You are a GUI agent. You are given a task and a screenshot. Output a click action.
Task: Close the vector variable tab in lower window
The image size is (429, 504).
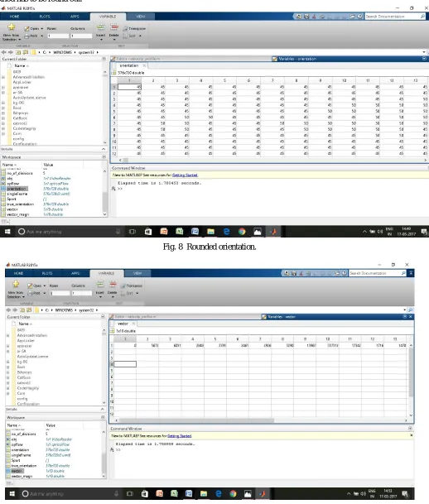(134, 324)
